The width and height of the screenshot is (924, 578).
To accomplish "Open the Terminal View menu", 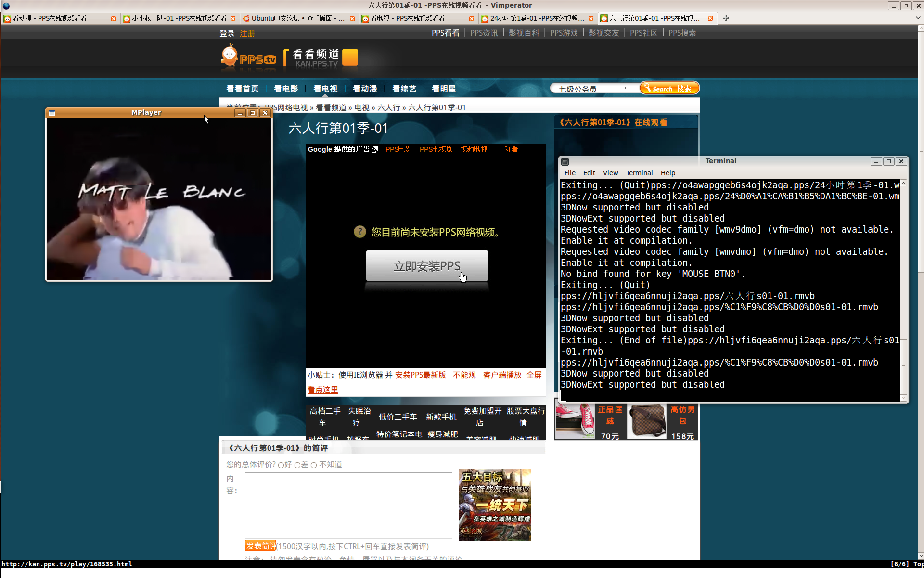I will (x=610, y=173).
